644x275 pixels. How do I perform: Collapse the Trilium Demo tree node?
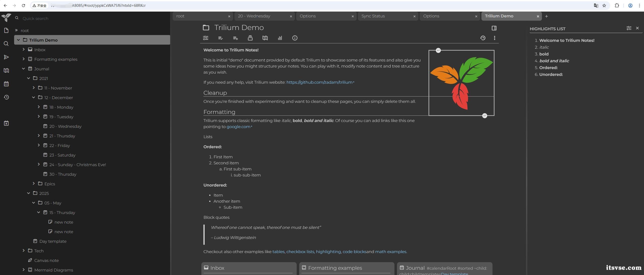pos(18,40)
